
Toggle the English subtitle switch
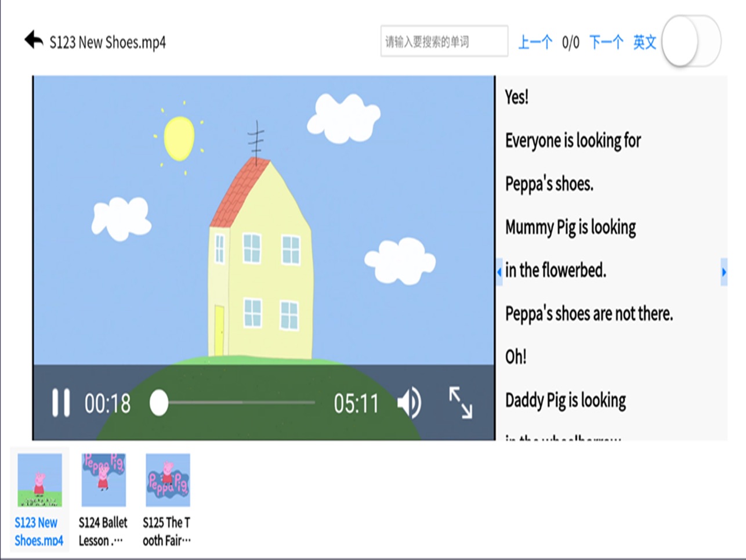[690, 42]
